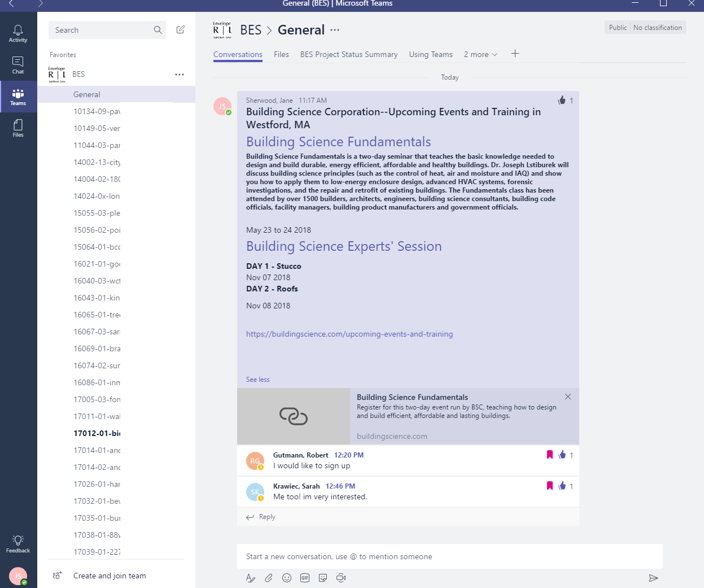The height and width of the screenshot is (588, 704).
Task: Focus the Start a new conversation box
Action: [x=450, y=556]
